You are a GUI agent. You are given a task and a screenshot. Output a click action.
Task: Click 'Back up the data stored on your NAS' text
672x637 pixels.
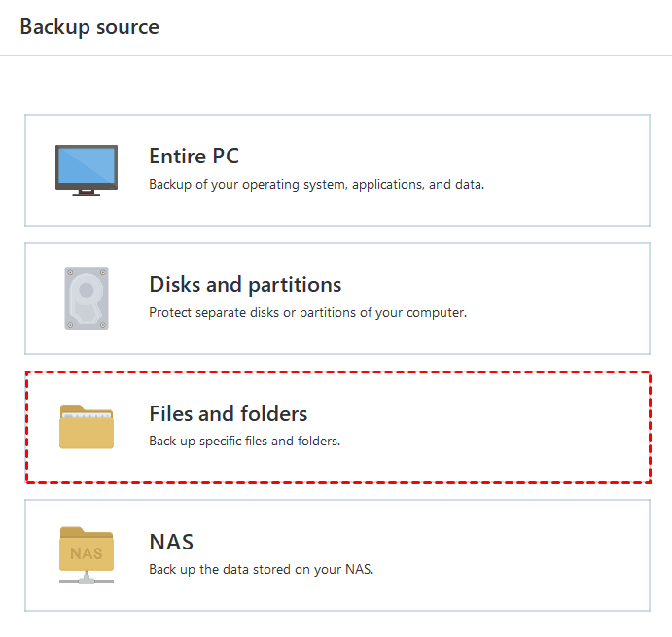[261, 570]
